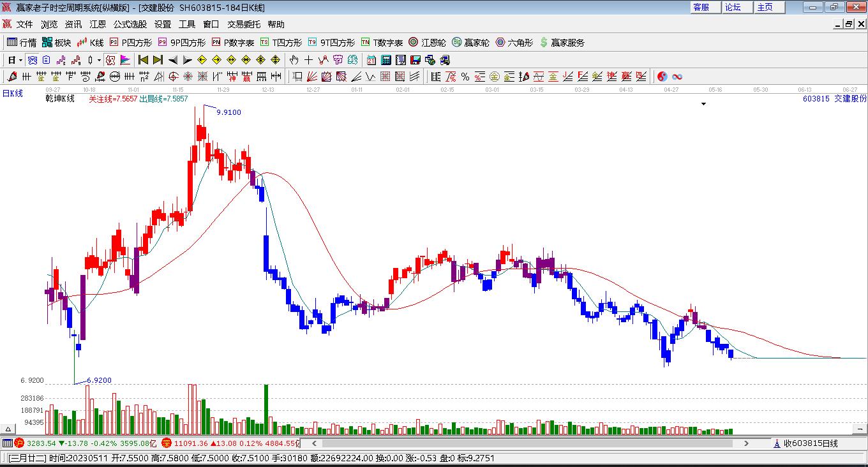Image resolution: width=868 pixels, height=467 pixels.
Task: Expand the 日 period dropdown arrow
Action: click(20, 60)
